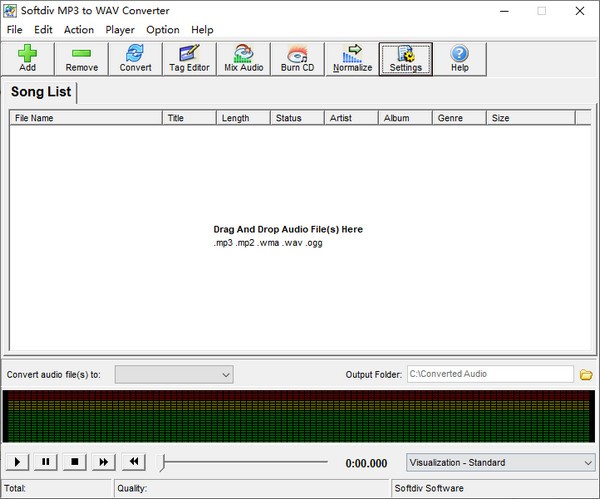Sort by Artist column header
The height and width of the screenshot is (499, 600).
pos(351,118)
